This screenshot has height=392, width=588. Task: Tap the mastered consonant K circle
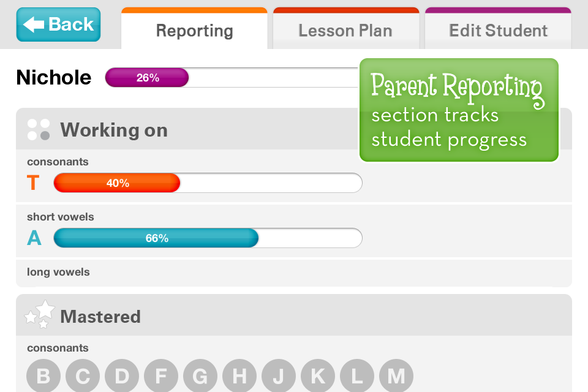(318, 375)
